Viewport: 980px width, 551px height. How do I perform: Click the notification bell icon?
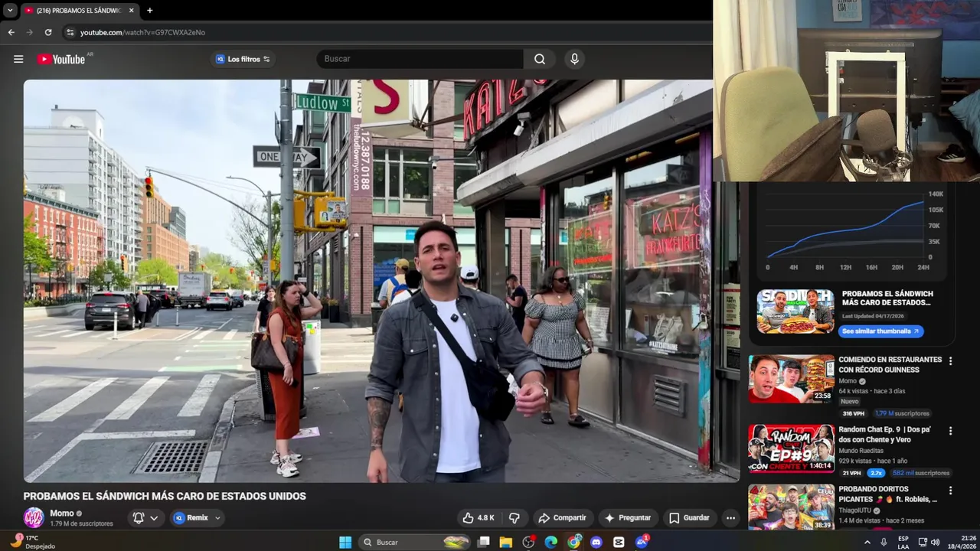pyautogui.click(x=139, y=518)
